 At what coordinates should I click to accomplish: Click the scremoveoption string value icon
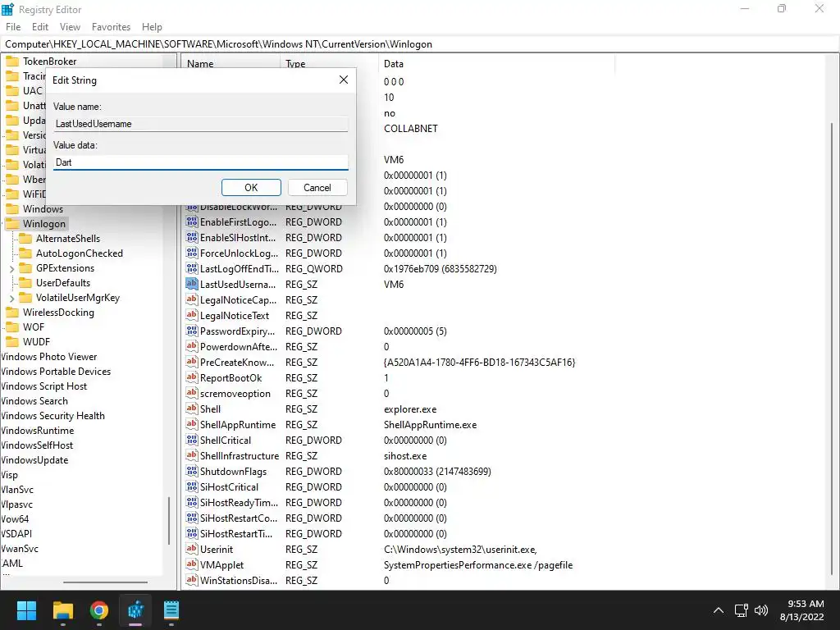pos(192,393)
